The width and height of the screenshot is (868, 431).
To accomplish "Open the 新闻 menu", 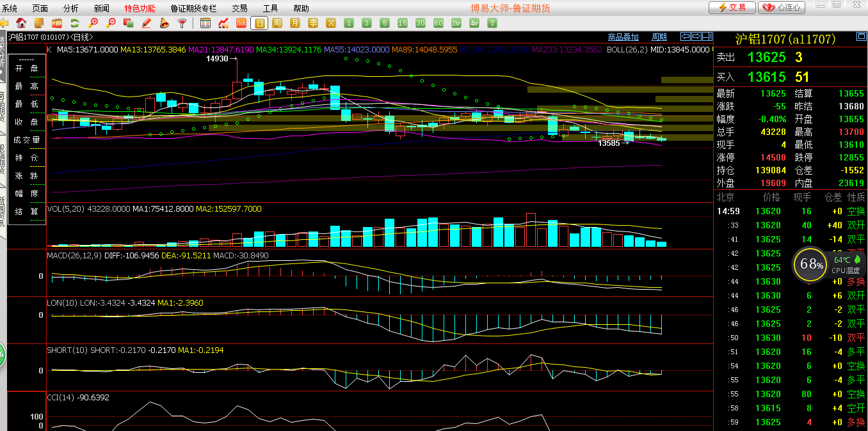I will [x=101, y=8].
